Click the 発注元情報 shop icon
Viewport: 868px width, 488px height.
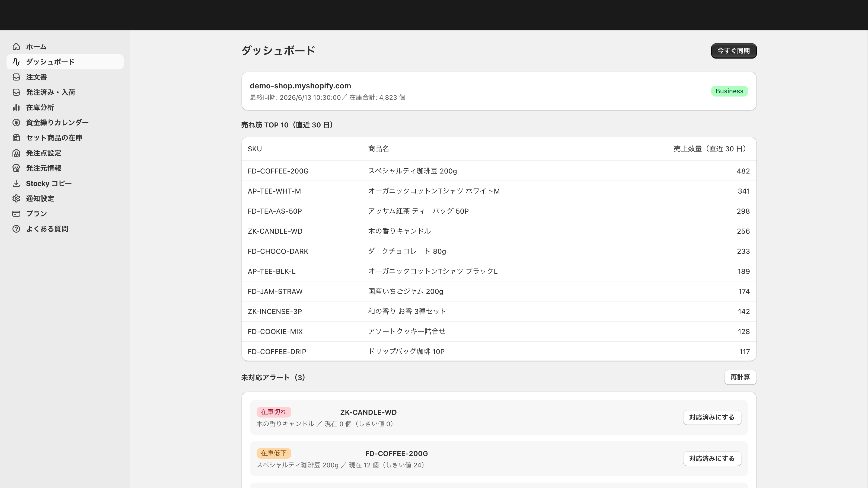16,168
